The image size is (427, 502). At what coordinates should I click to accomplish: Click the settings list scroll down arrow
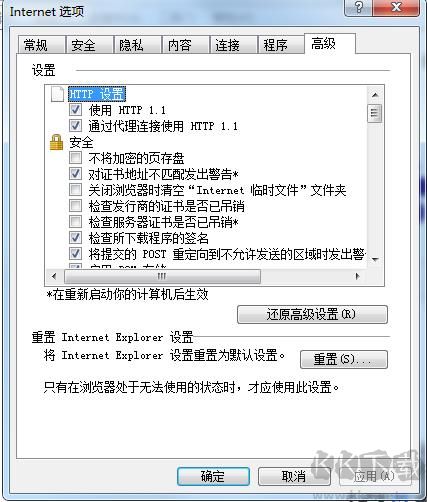[375, 259]
